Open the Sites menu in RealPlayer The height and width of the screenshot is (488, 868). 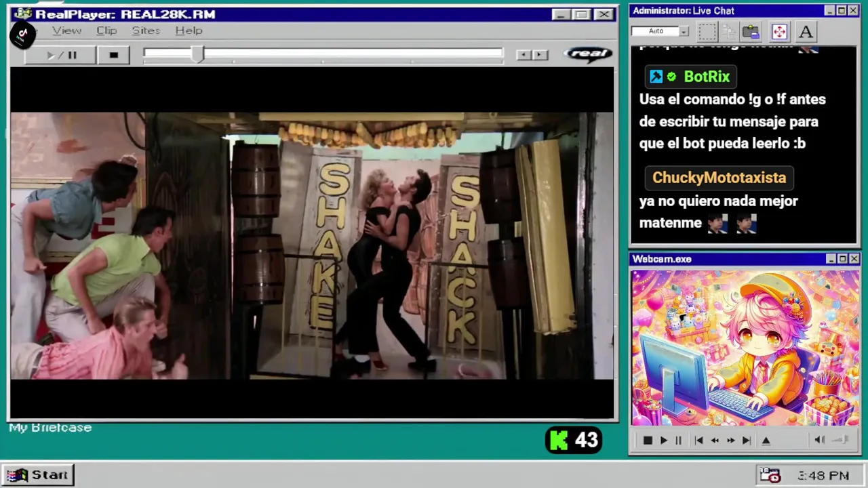coord(146,30)
